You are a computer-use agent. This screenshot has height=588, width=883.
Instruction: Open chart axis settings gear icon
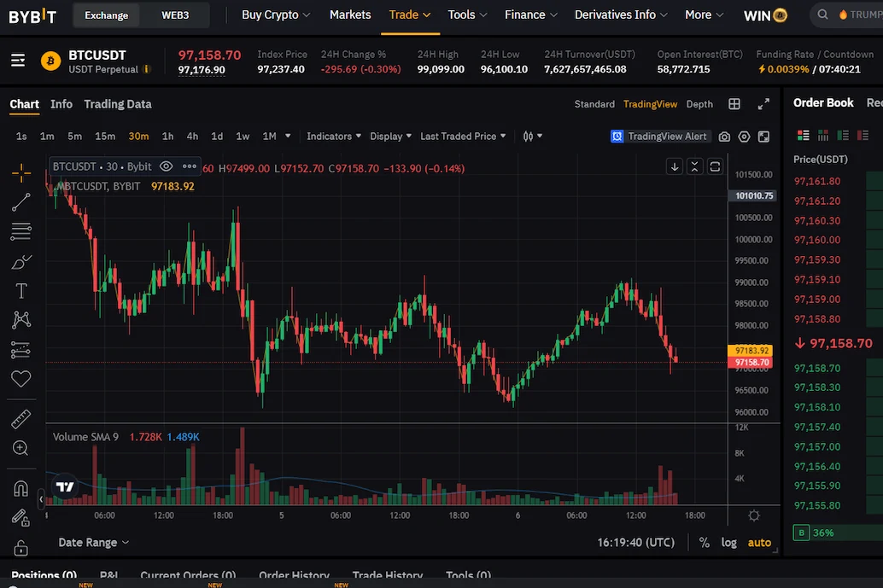pyautogui.click(x=754, y=515)
